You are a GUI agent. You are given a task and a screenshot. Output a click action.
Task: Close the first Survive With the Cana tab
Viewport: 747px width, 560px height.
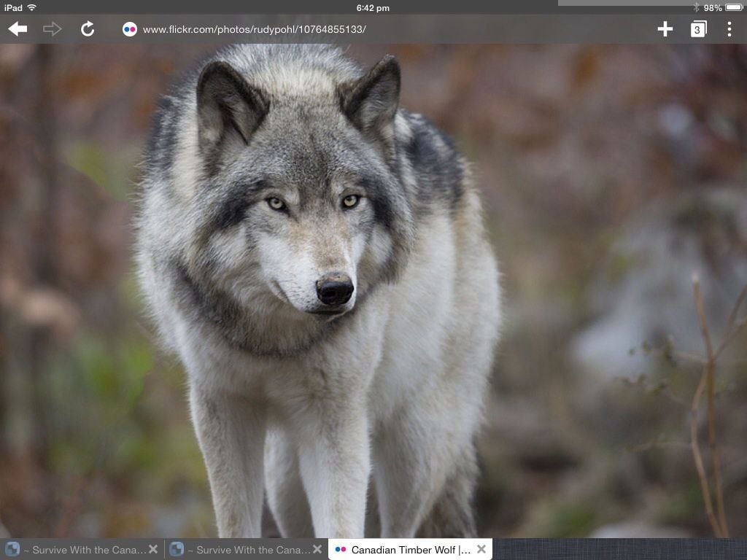(153, 549)
